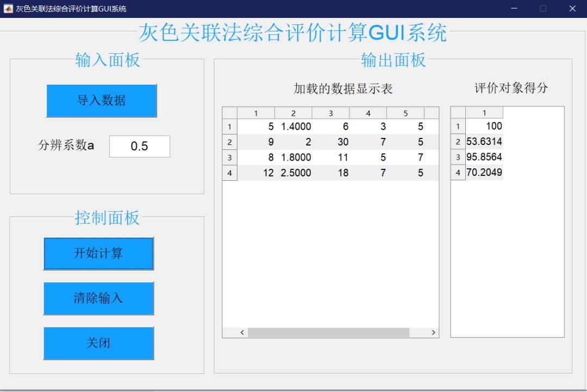Click the 关闭 button in control panel

pos(98,343)
